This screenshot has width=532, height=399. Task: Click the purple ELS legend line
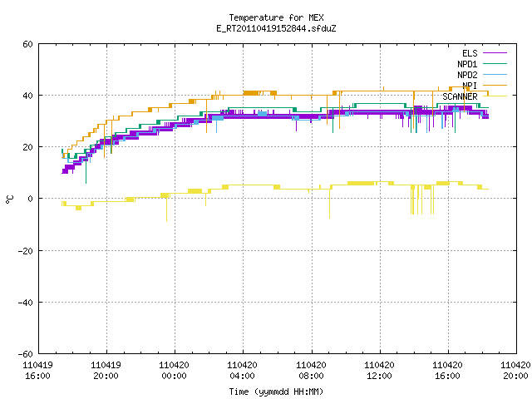tap(495, 53)
